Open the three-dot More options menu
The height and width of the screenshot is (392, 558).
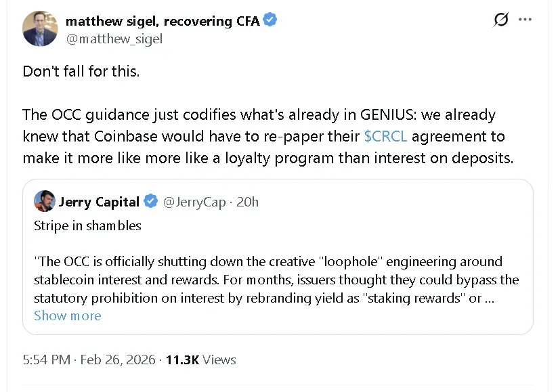pos(525,20)
